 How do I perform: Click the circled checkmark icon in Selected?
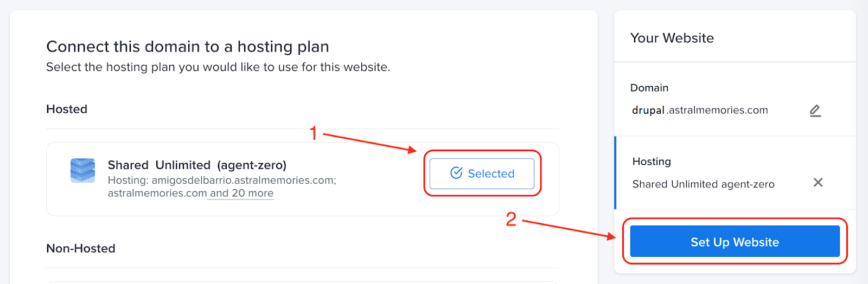[x=456, y=173]
